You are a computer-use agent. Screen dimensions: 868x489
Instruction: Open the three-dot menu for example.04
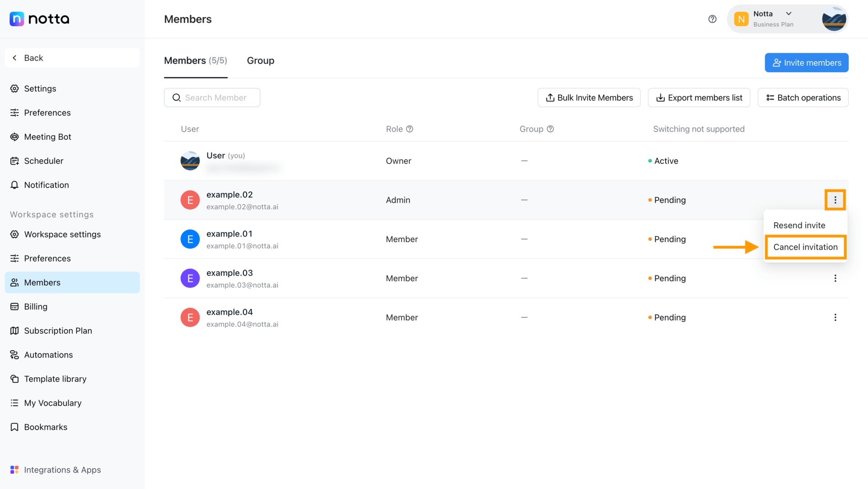(835, 318)
